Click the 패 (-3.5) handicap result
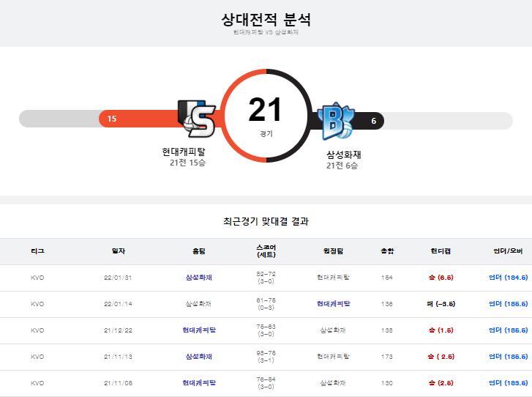532x397 pixels. click(441, 303)
